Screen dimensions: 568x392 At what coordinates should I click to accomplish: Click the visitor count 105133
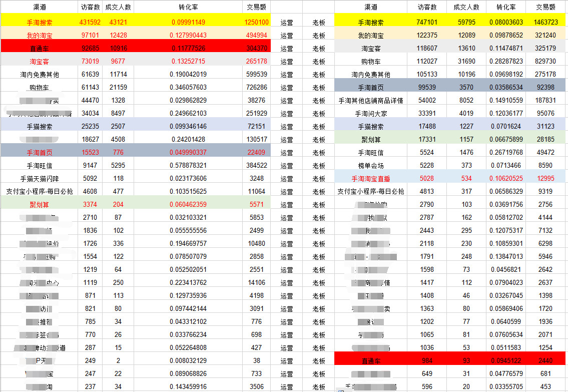(x=427, y=74)
